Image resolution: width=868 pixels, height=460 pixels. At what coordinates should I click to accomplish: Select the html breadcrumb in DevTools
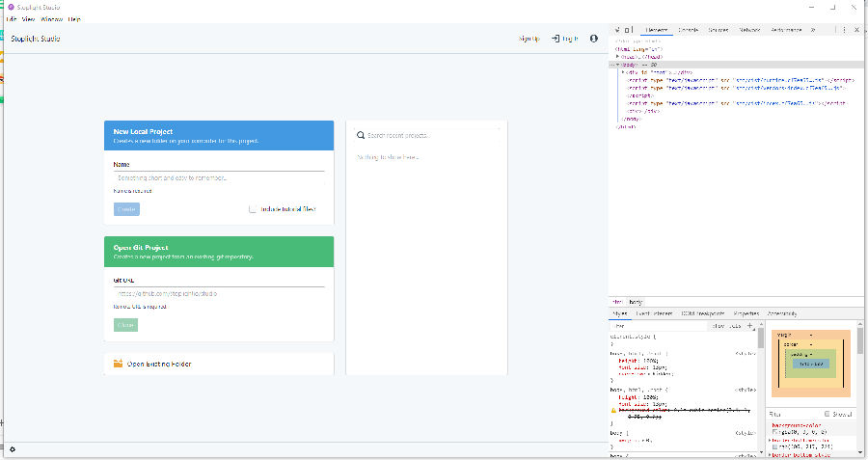[617, 302]
